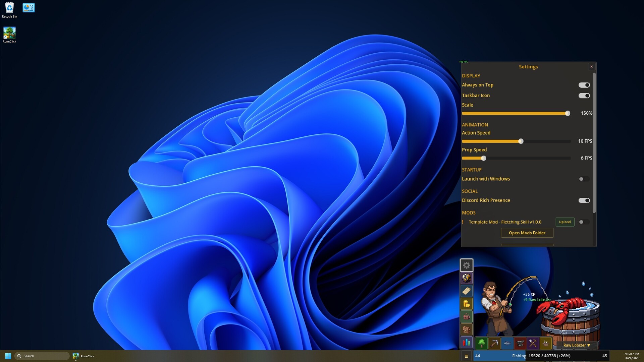This screenshot has width=644, height=362.
Task: Click the RuneClick taskbar button
Action: 84,356
